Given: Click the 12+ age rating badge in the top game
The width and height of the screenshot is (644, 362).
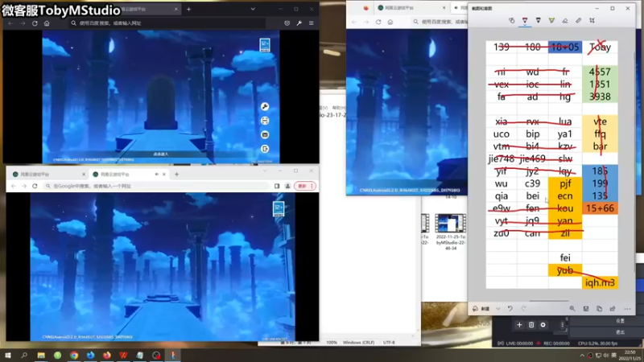Looking at the screenshot, I should point(265,45).
